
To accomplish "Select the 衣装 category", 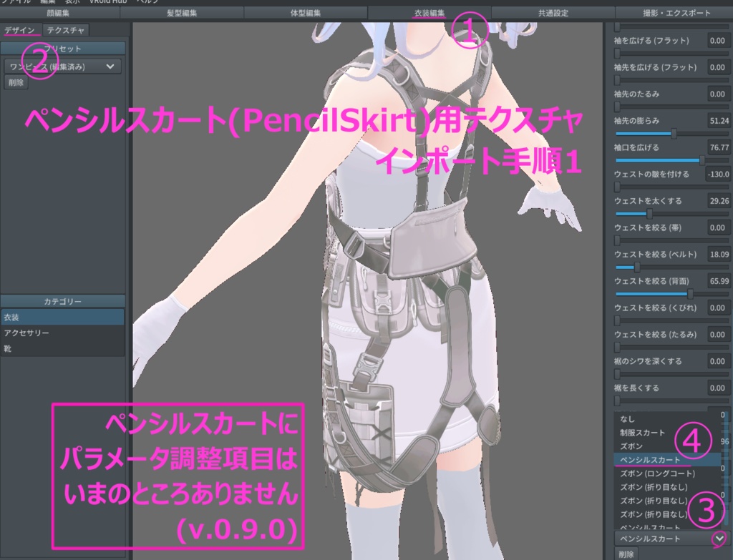I will click(62, 316).
